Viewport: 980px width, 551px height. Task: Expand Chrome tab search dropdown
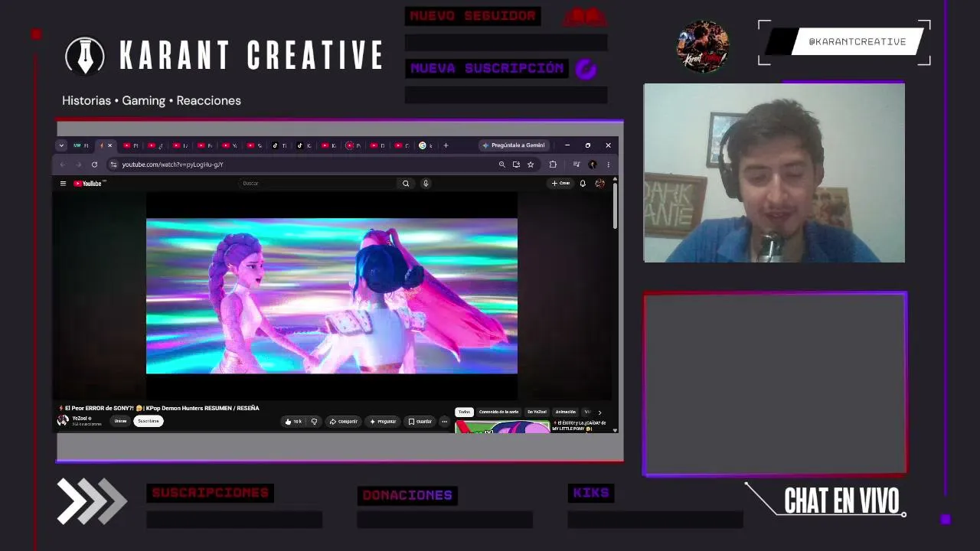[x=61, y=145]
